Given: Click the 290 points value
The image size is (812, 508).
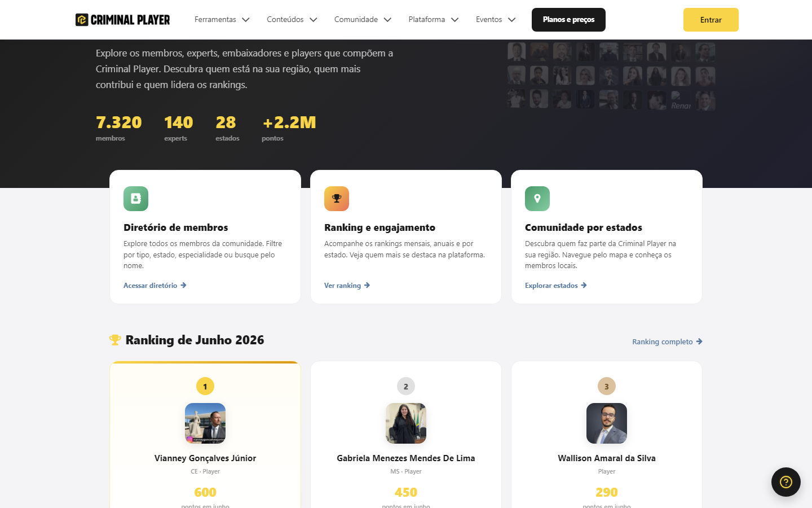Looking at the screenshot, I should click(x=607, y=492).
